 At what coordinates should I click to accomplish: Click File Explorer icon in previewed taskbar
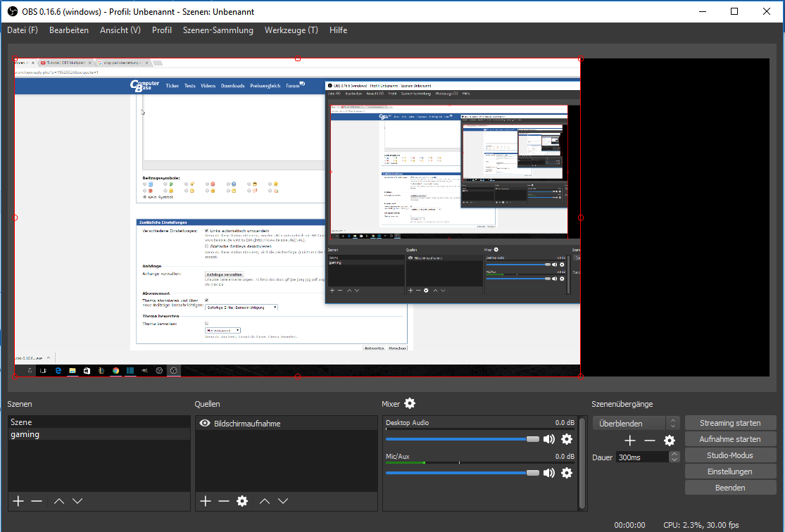pos(73,370)
